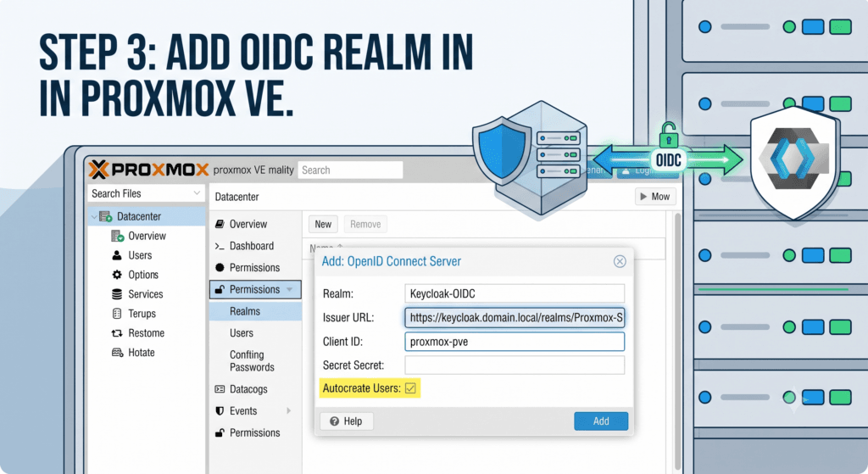Image resolution: width=868 pixels, height=474 pixels.
Task: Click the top Search field
Action: [350, 170]
